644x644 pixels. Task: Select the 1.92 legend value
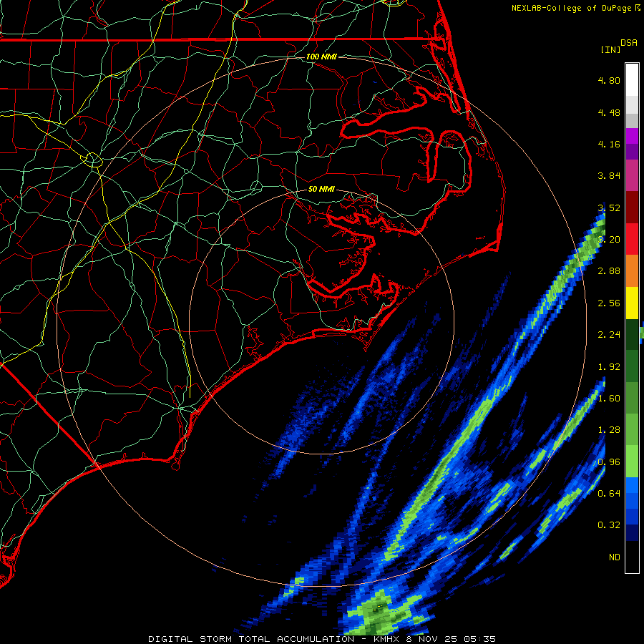tap(609, 367)
